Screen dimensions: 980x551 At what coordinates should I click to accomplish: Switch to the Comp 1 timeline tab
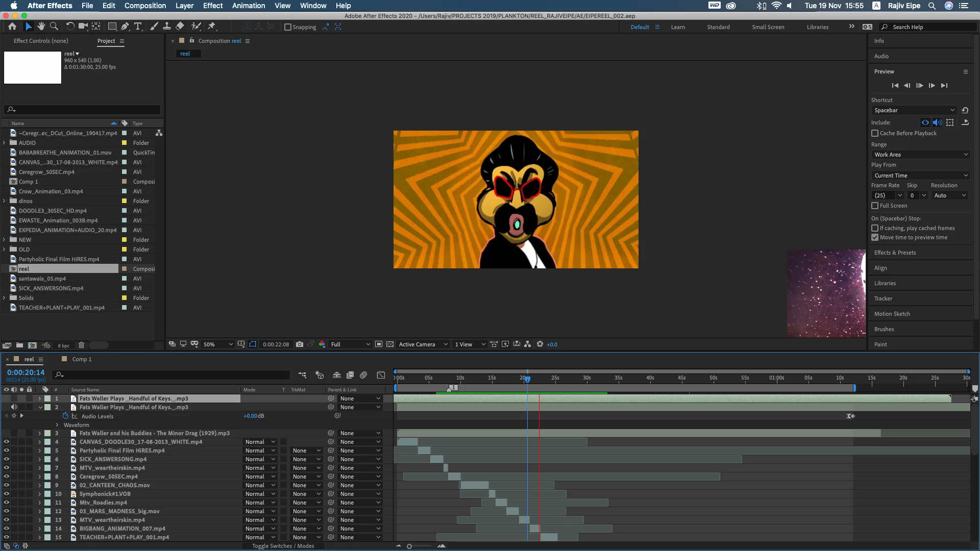82,359
